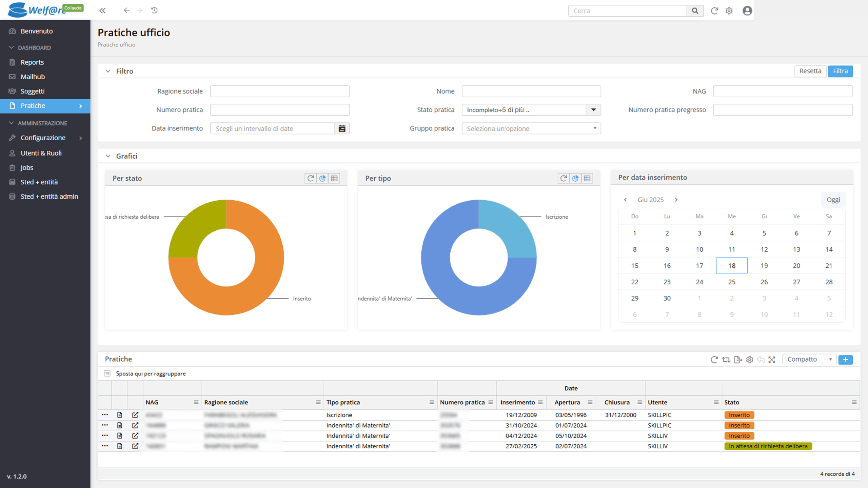The width and height of the screenshot is (868, 488).
Task: Reload the Pratiche grid
Action: pyautogui.click(x=714, y=360)
